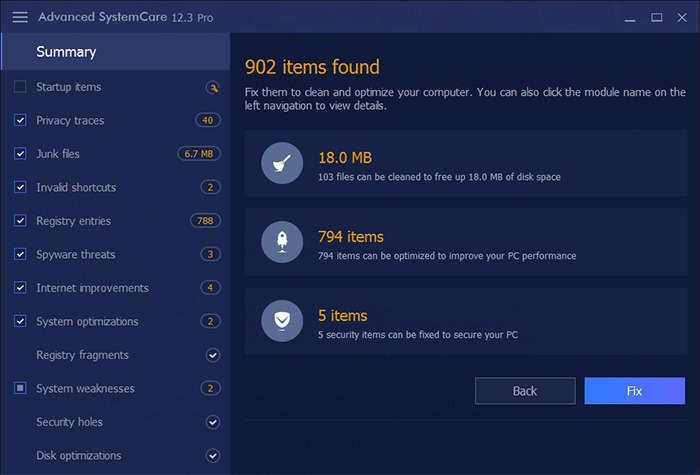Uncheck the Registry entries checkbox
The width and height of the screenshot is (700, 475).
point(20,220)
